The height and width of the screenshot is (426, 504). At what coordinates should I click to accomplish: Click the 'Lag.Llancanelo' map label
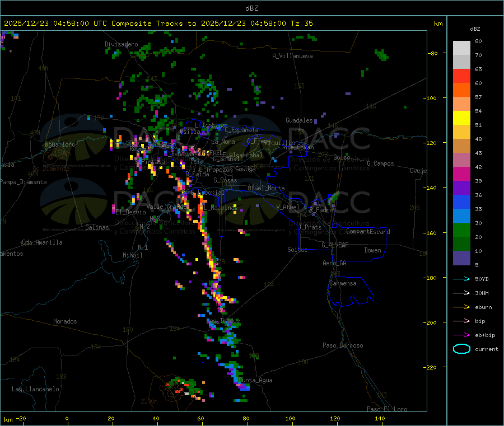coord(35,389)
